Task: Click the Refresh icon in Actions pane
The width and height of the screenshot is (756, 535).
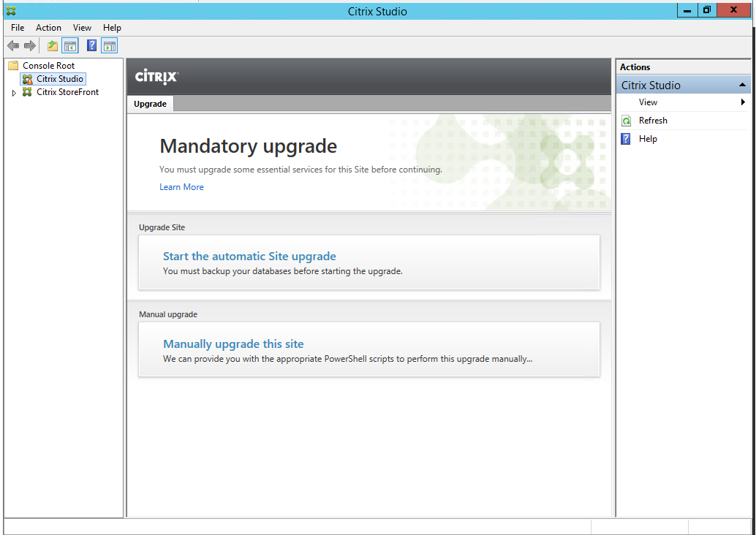Action: click(627, 121)
